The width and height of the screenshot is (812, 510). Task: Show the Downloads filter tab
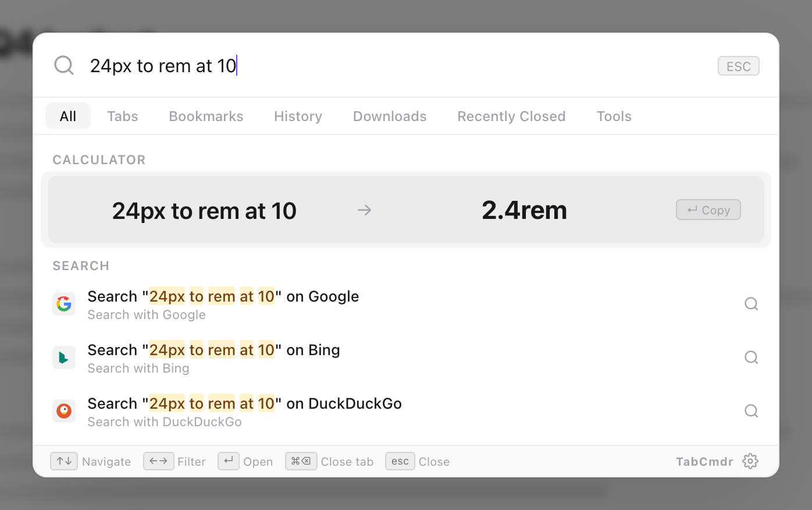[390, 116]
